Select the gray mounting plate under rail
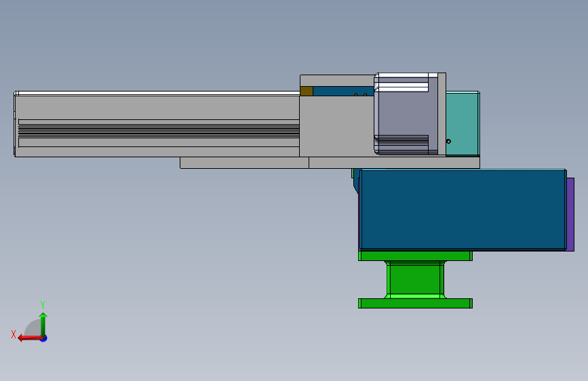The height and width of the screenshot is (381, 588). tap(330, 163)
